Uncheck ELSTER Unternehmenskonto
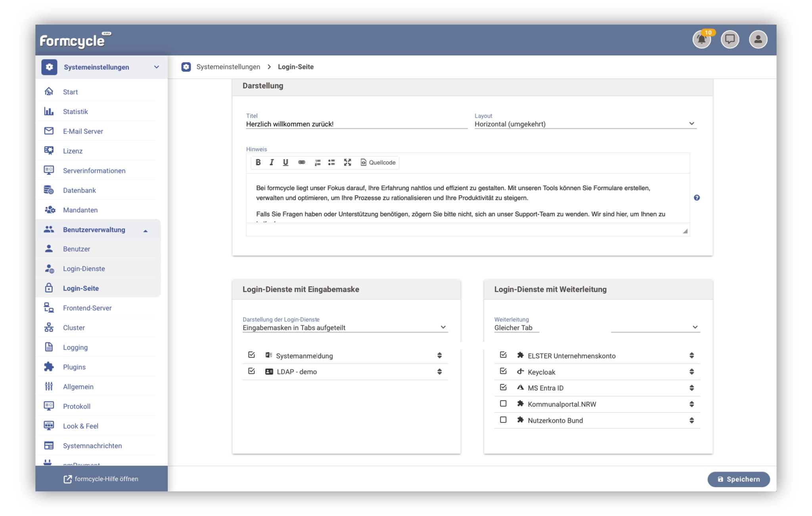Image resolution: width=812 pixels, height=516 pixels. [503, 355]
